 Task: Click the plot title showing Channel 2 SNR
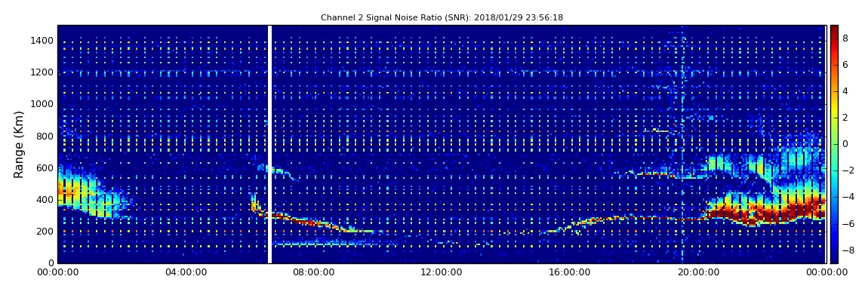442,17
